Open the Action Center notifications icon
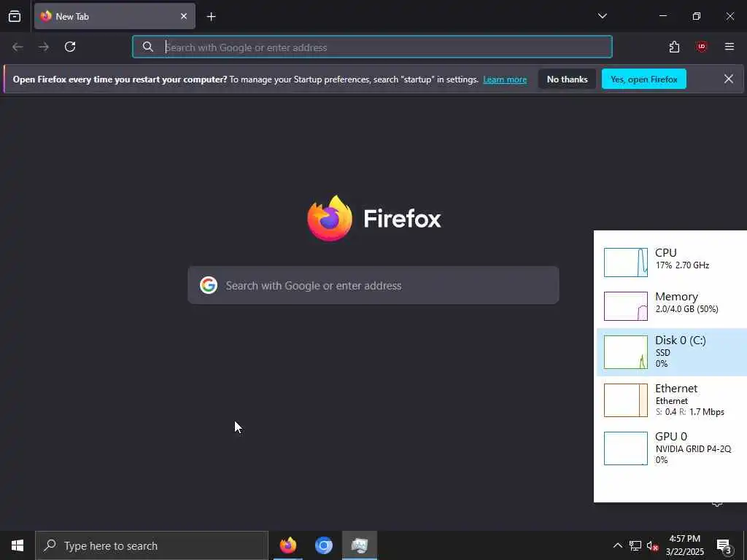Screen dimensions: 747x560 724,545
